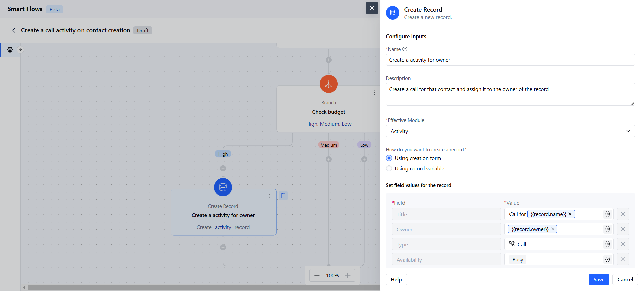
Task: Open the Effective Module Activity dropdown
Action: click(x=510, y=131)
